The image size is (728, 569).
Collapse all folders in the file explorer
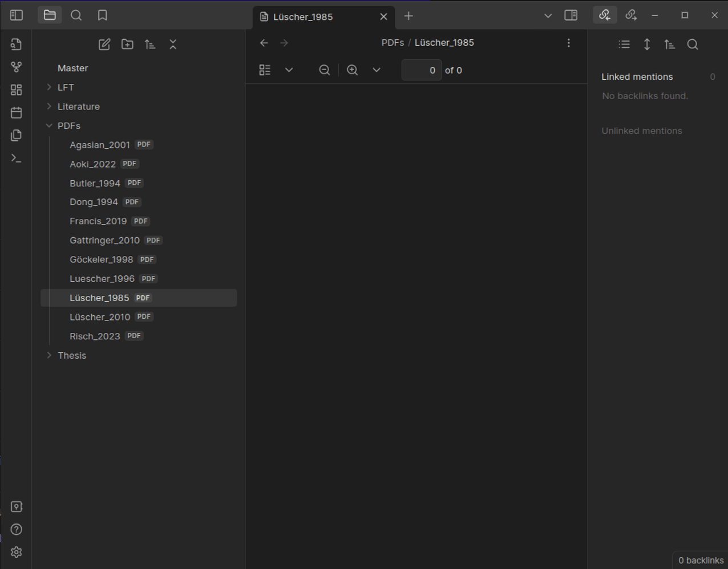point(173,44)
